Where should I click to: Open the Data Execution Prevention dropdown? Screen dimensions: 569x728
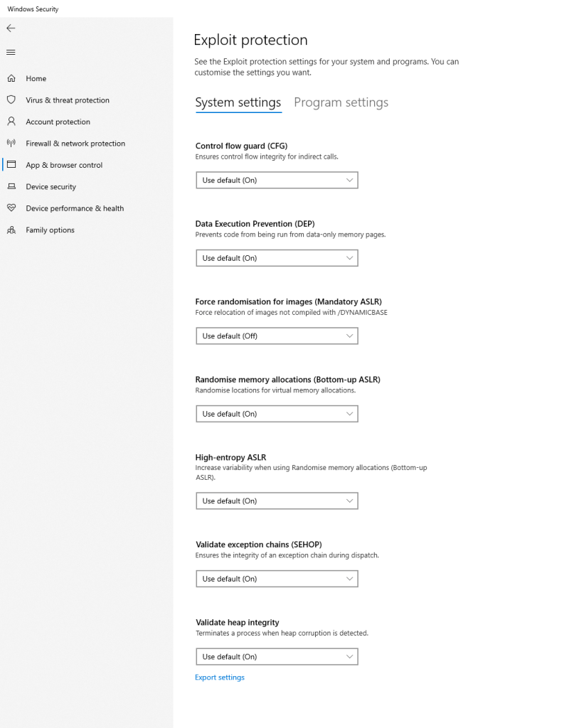pyautogui.click(x=277, y=258)
